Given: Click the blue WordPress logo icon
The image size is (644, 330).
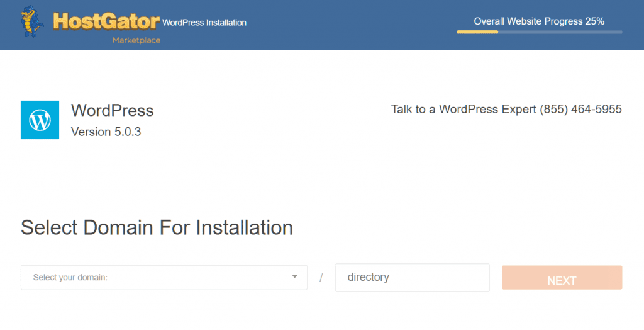Looking at the screenshot, I should click(x=40, y=120).
